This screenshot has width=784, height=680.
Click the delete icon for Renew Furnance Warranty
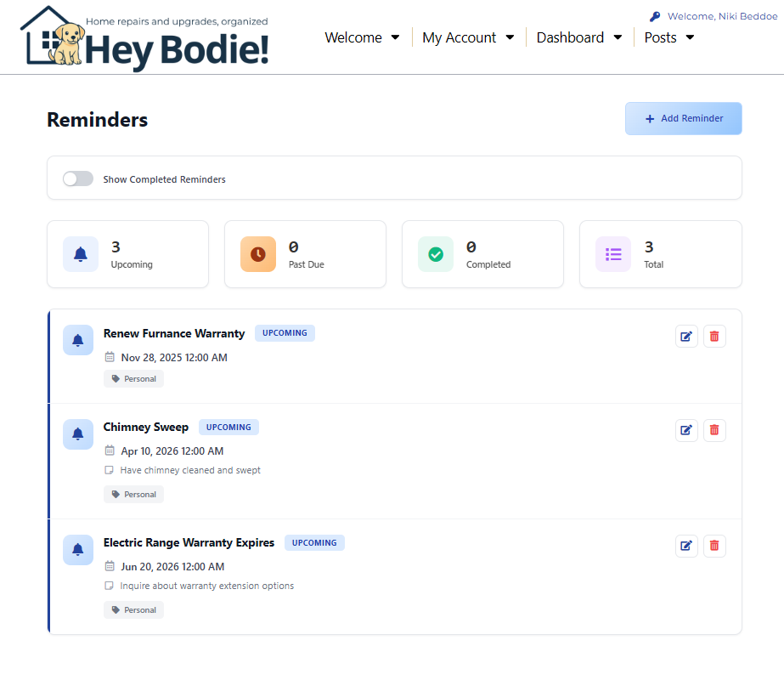(x=714, y=337)
